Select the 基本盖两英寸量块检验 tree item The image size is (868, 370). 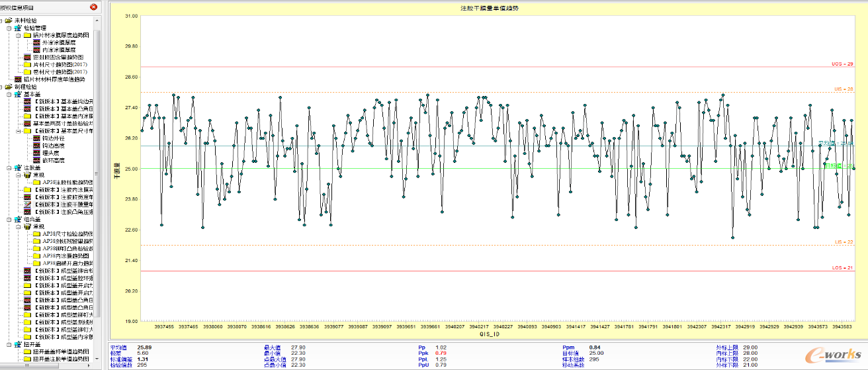(x=63, y=123)
